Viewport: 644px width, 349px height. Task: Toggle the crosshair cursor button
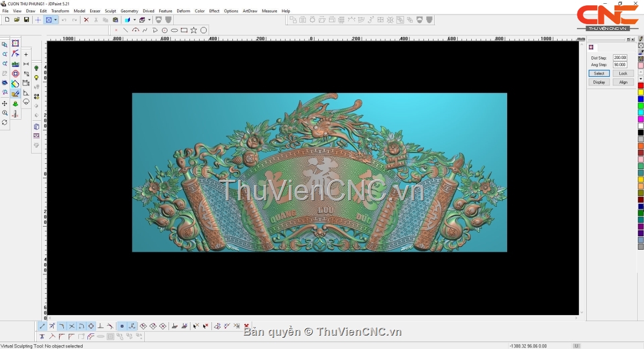(38, 20)
